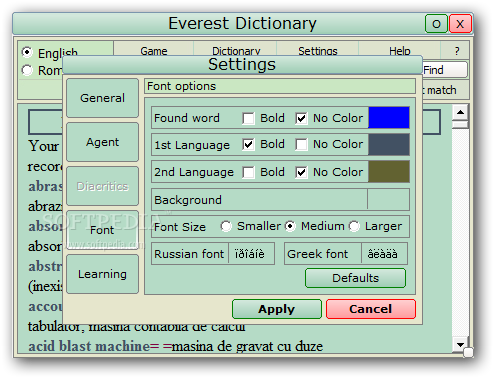Click the Font options header
This screenshot has height=378, width=494.
pyautogui.click(x=280, y=86)
